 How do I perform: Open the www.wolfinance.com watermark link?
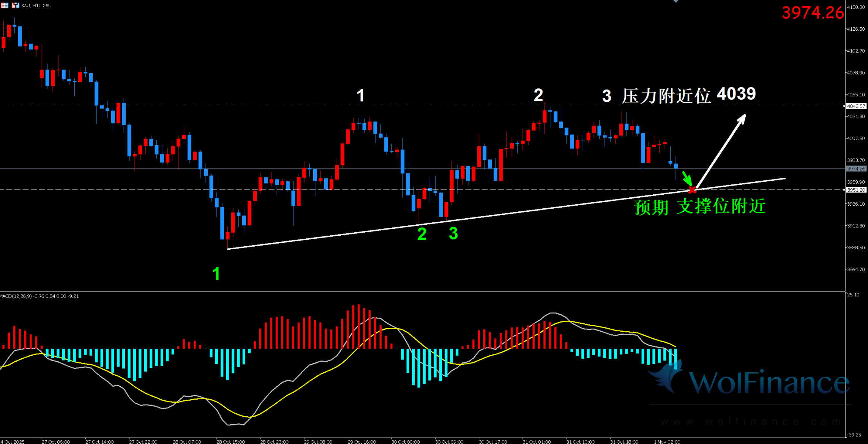coord(750,422)
